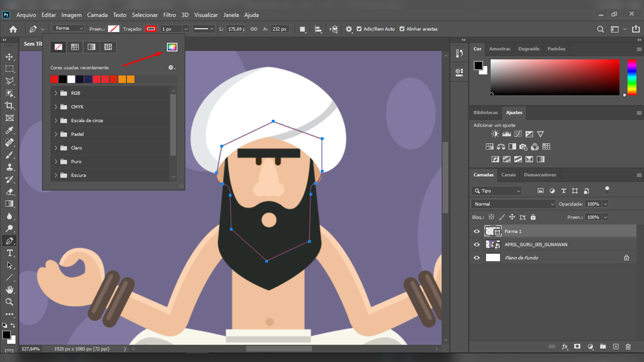Toggle lock all layer icon
Viewport: 644px width, 362px height.
pyautogui.click(x=533, y=217)
